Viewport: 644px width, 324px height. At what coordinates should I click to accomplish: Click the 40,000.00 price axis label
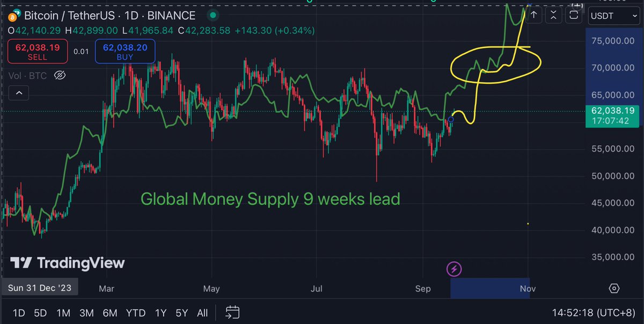(614, 230)
